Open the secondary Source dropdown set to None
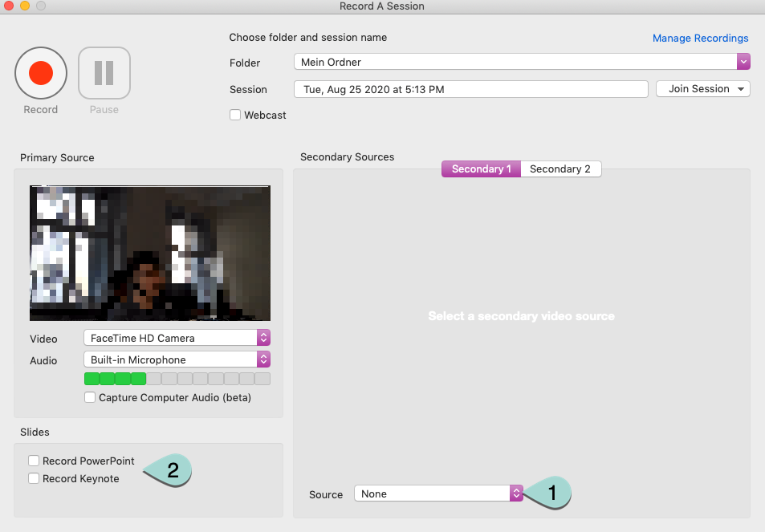 (438, 493)
